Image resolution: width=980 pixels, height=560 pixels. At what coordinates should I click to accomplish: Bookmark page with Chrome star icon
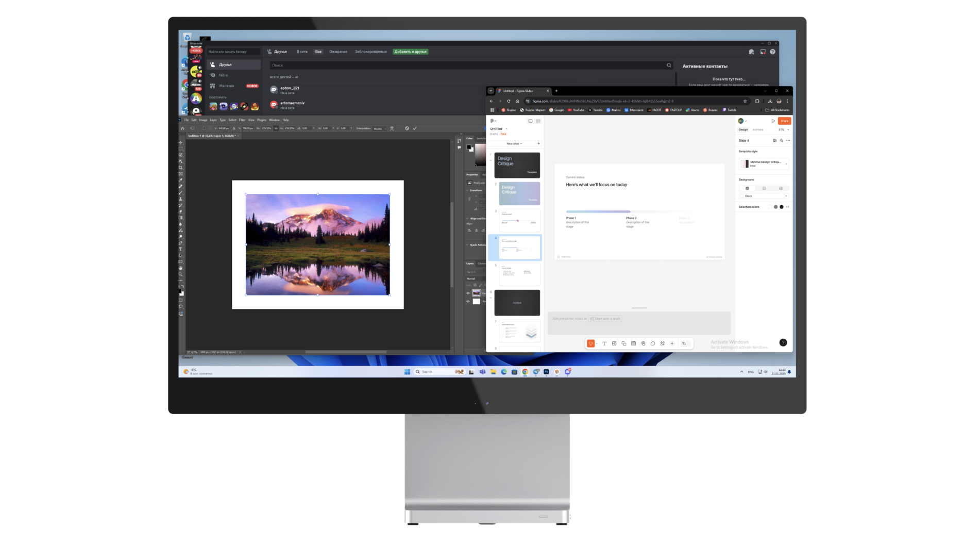[x=745, y=101]
